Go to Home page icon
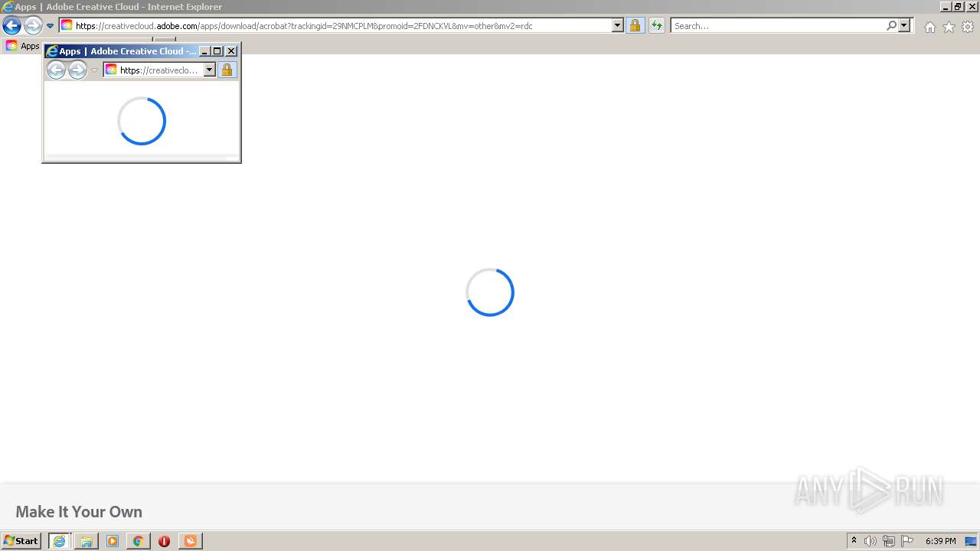This screenshot has height=551, width=980. [x=929, y=27]
